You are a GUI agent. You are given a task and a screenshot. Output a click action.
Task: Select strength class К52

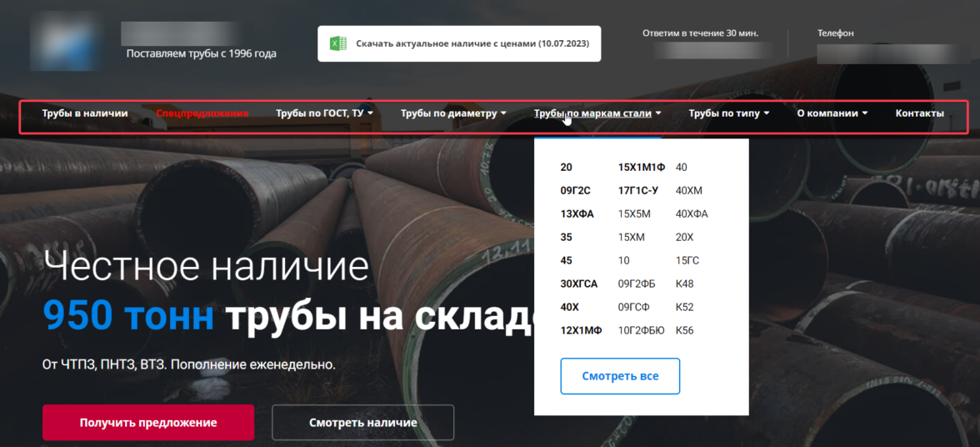click(684, 308)
